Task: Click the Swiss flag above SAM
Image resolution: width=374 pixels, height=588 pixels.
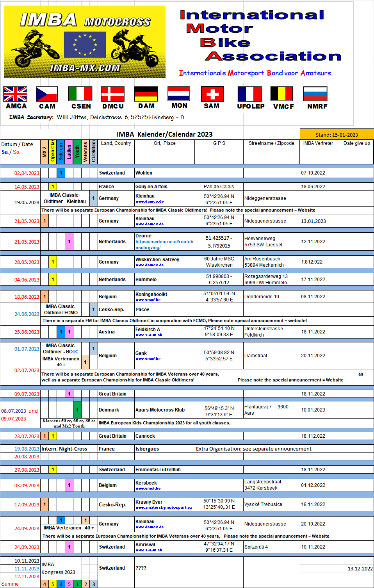Action: point(212,94)
